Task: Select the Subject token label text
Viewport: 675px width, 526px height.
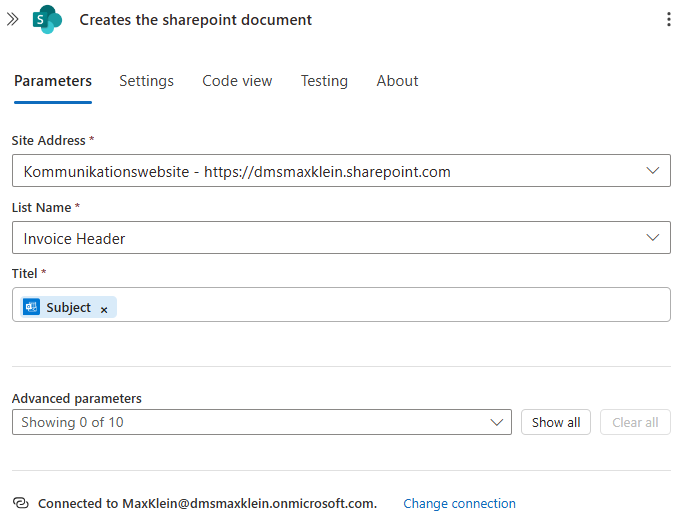Action: pyautogui.click(x=68, y=308)
